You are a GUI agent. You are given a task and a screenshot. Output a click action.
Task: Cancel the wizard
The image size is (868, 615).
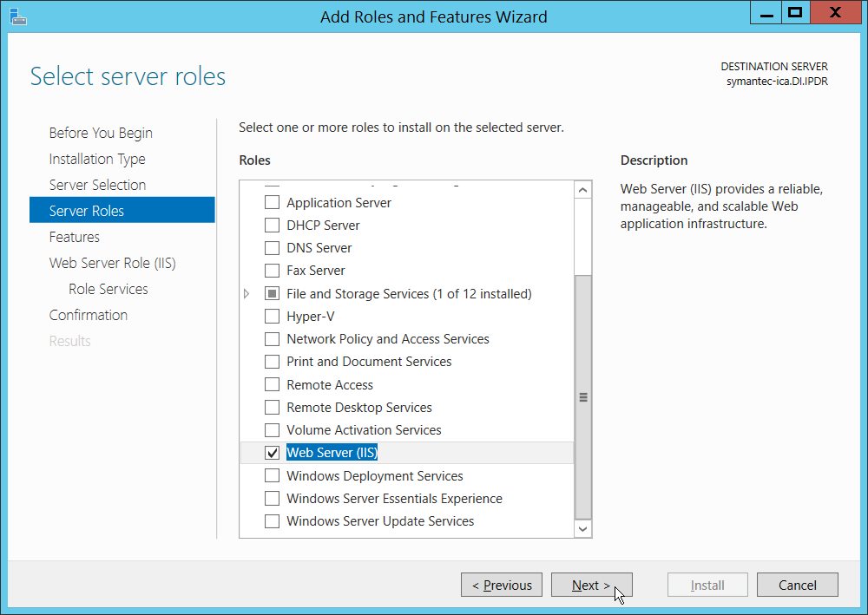coord(797,586)
